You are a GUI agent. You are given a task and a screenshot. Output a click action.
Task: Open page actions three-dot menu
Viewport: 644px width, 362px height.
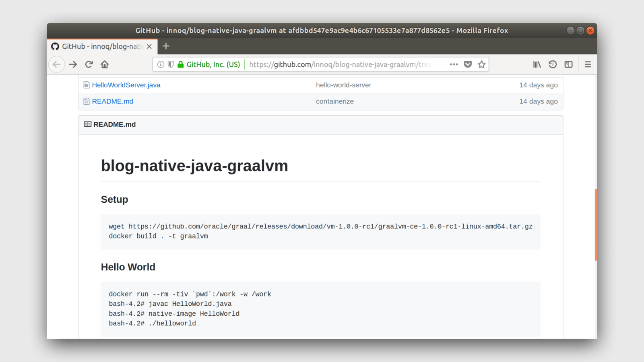tap(454, 64)
